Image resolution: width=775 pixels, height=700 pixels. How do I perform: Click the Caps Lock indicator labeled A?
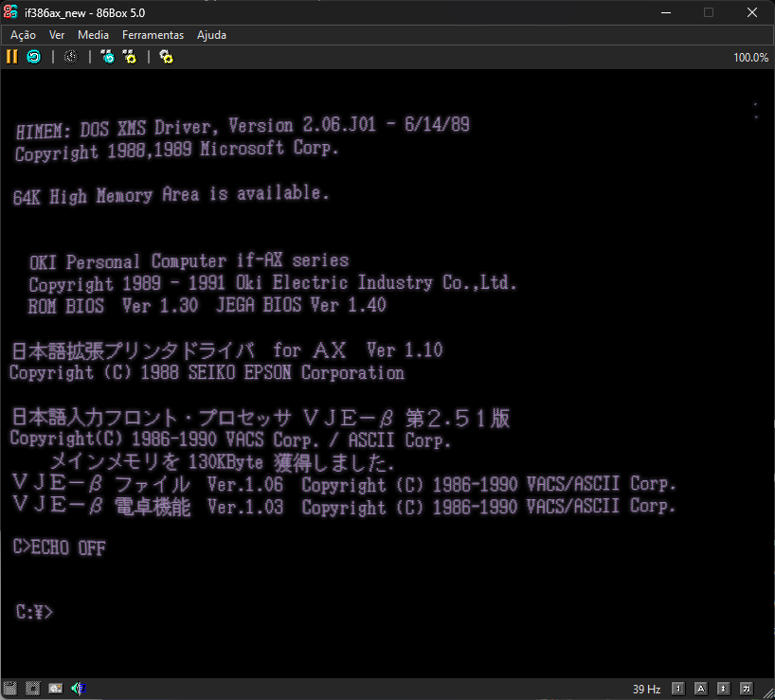pyautogui.click(x=700, y=689)
